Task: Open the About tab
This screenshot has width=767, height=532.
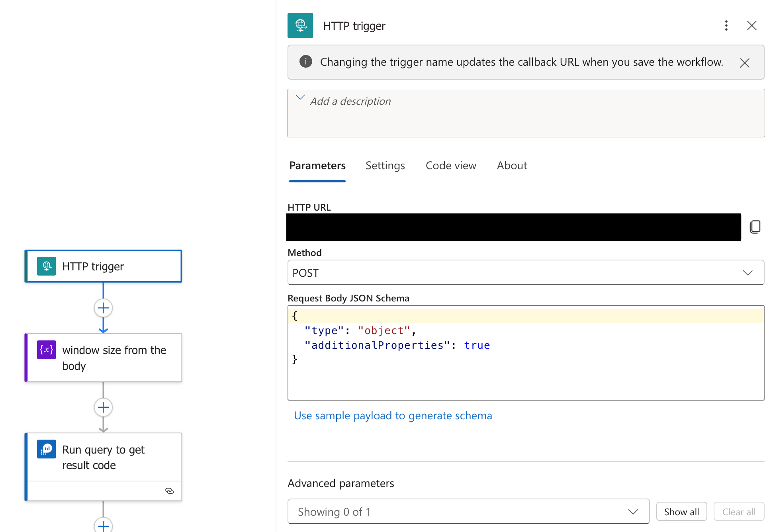Action: click(x=512, y=166)
